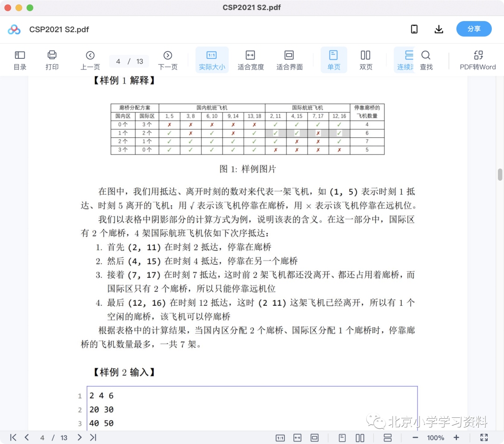Viewport: 504px width, 444px height.
Task: Switch to 双页 double page mode
Action: click(365, 60)
